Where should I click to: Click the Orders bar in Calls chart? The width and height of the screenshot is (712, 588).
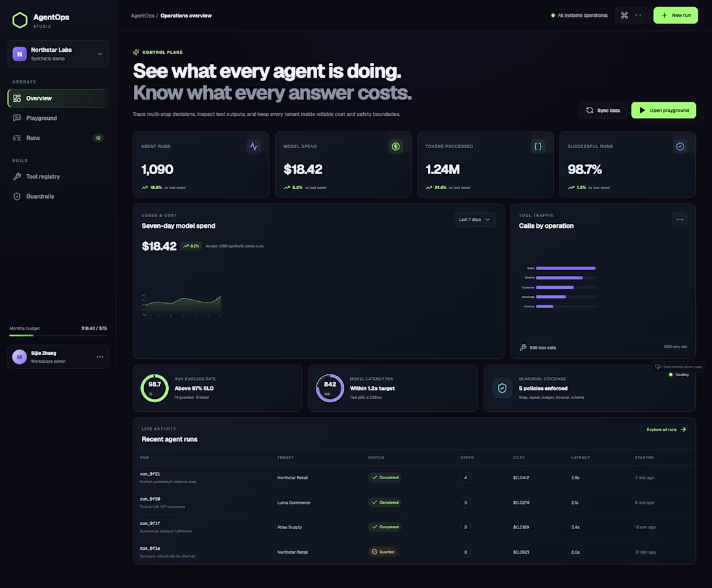(565, 268)
